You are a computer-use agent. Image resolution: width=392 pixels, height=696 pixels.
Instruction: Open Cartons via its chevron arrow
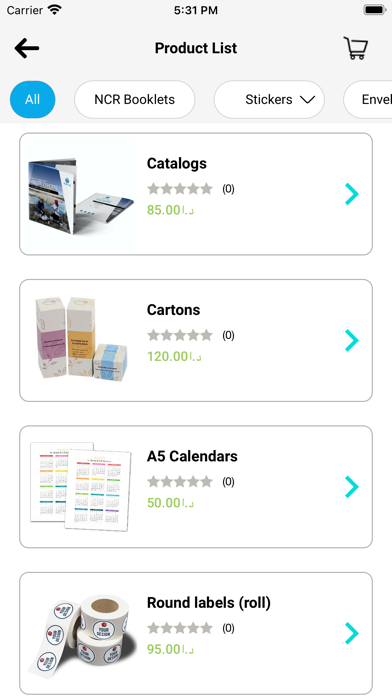(352, 340)
